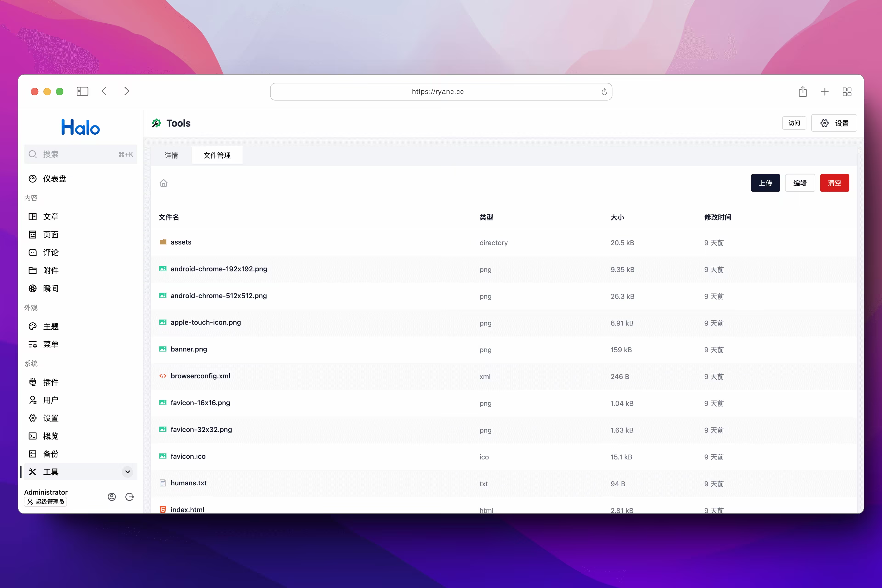
Task: Click the browser share icon
Action: click(803, 91)
